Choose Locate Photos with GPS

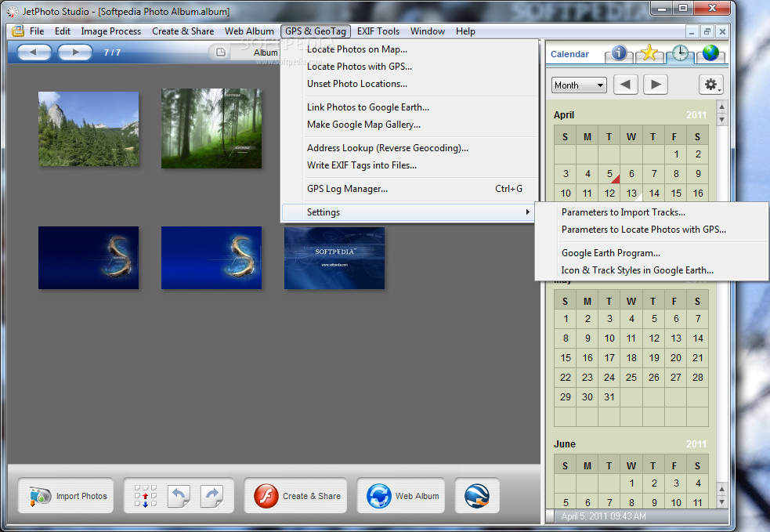409,67
